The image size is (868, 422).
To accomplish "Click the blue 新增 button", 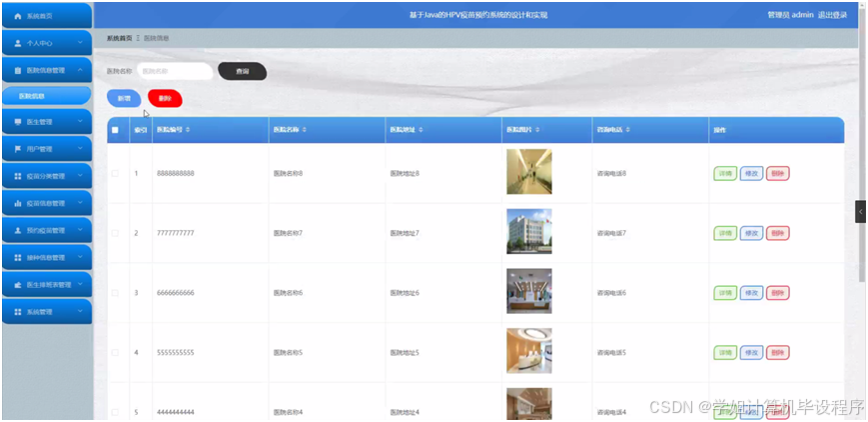I will [124, 98].
